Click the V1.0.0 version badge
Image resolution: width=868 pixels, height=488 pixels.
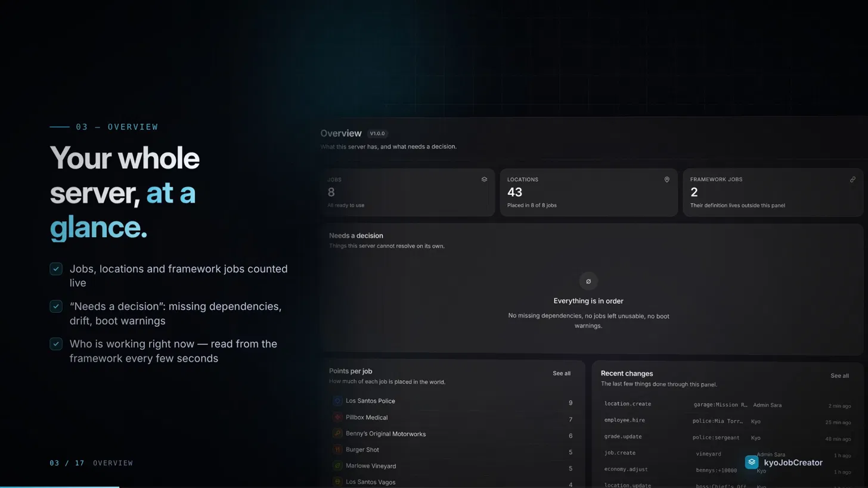coord(377,133)
